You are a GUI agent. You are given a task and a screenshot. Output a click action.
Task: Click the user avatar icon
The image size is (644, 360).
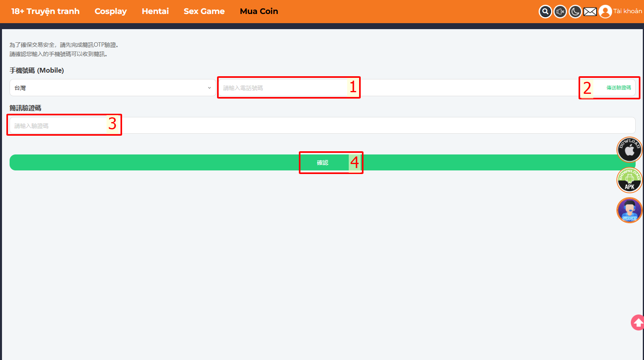click(x=605, y=12)
